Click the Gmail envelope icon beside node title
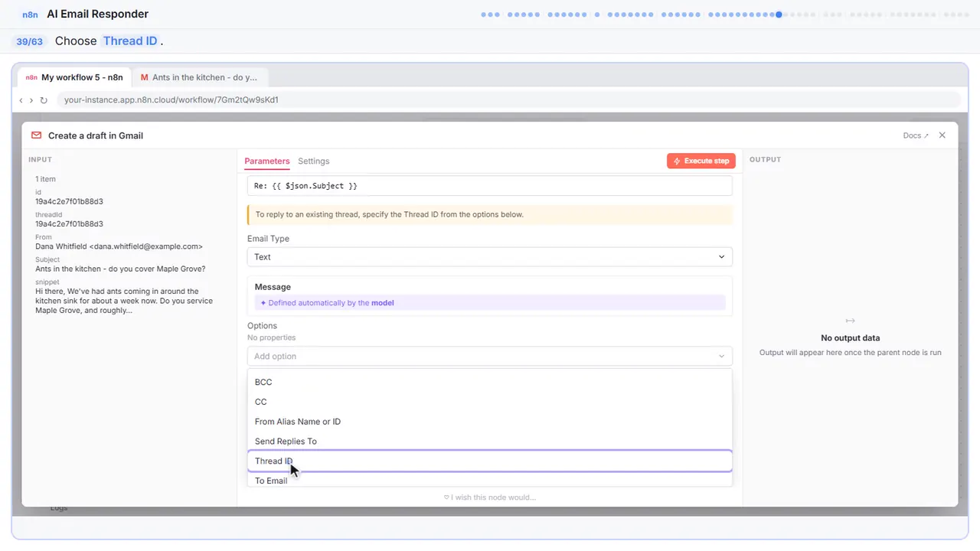980x551 pixels. (x=36, y=135)
